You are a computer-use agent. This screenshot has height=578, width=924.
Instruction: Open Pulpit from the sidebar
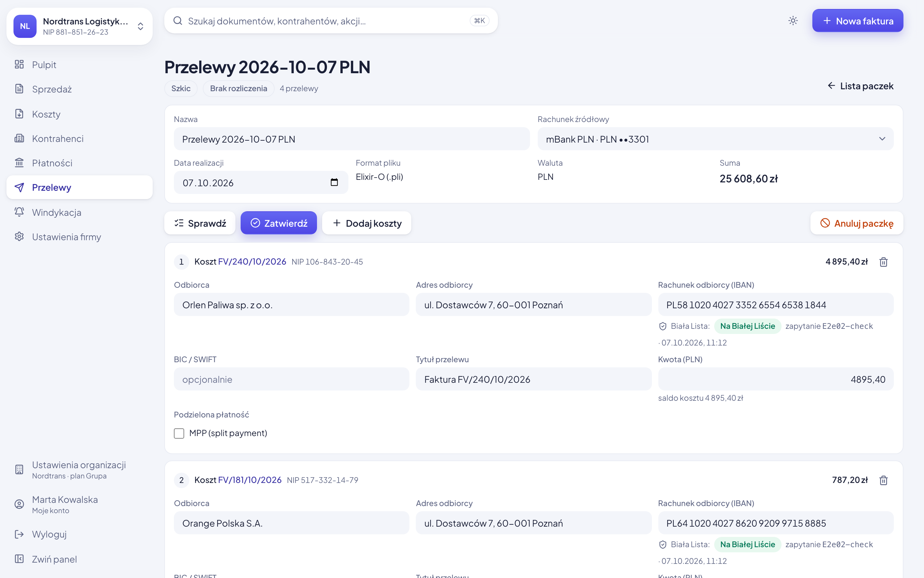pos(80,65)
